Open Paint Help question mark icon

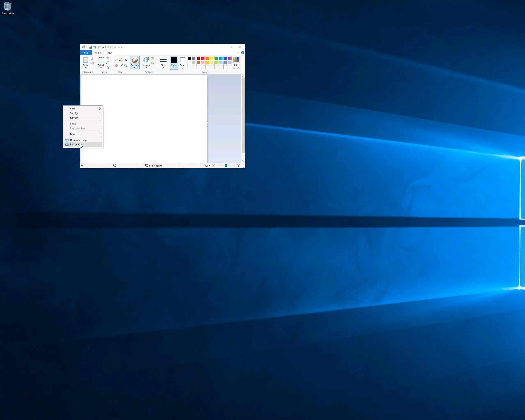coord(243,52)
